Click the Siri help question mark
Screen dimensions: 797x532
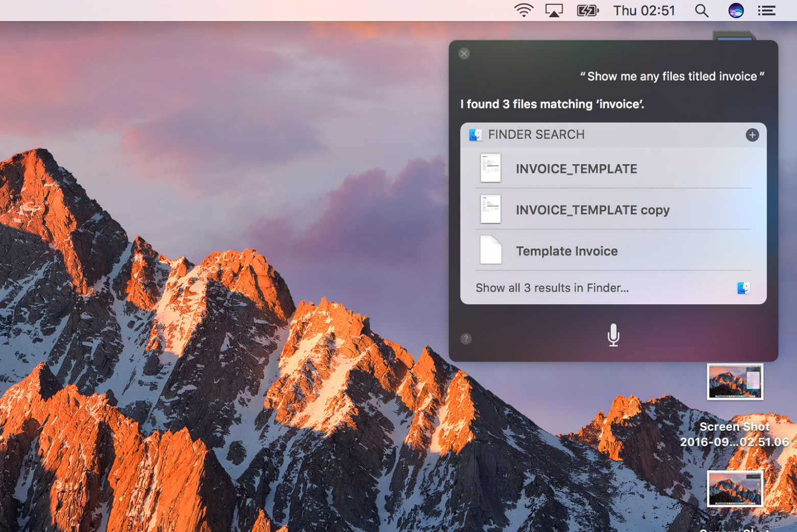[x=466, y=338]
